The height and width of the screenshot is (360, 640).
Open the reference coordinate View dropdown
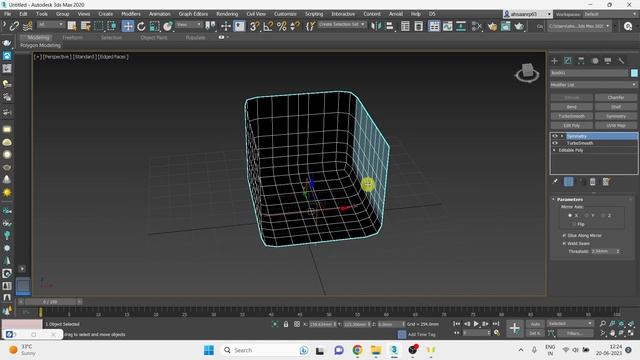[x=189, y=25]
